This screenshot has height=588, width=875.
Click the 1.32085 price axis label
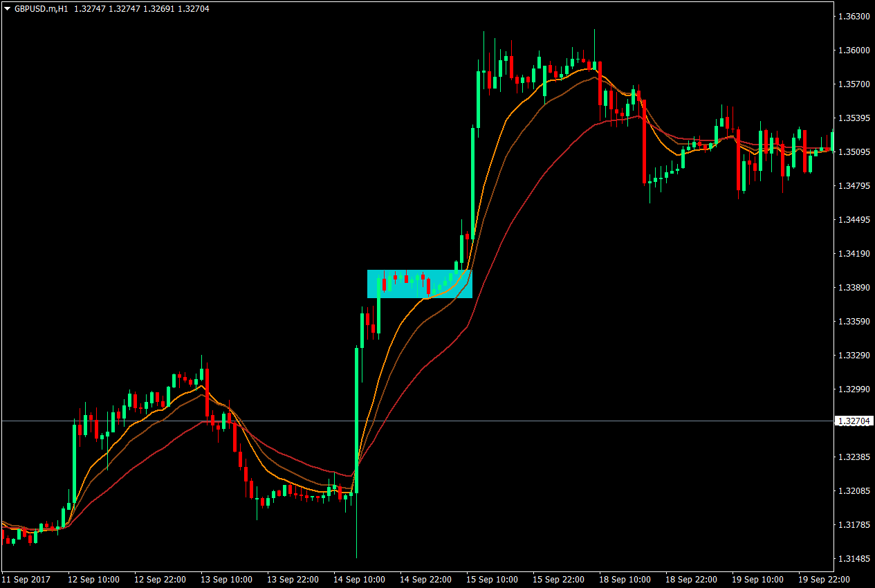tap(853, 491)
